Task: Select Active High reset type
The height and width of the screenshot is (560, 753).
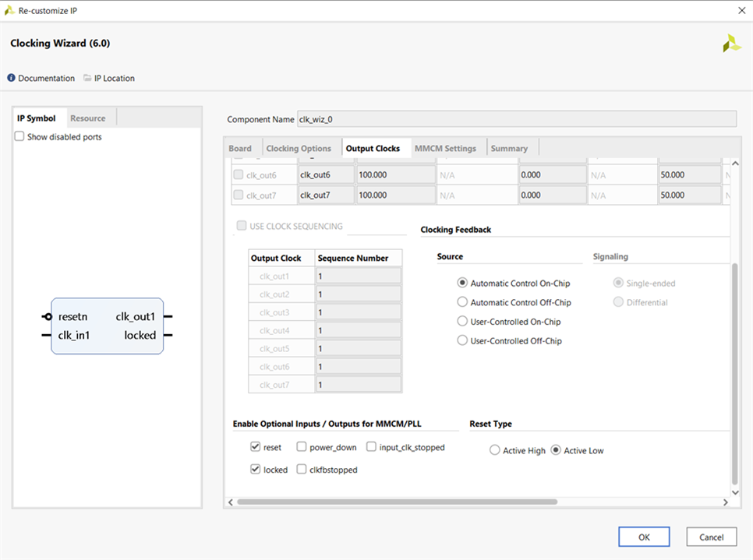Action: (x=494, y=450)
